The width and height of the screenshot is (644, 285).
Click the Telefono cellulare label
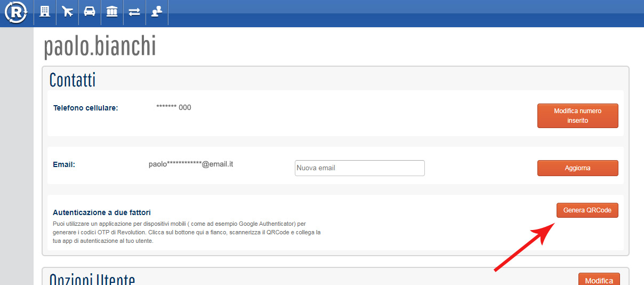tap(85, 108)
